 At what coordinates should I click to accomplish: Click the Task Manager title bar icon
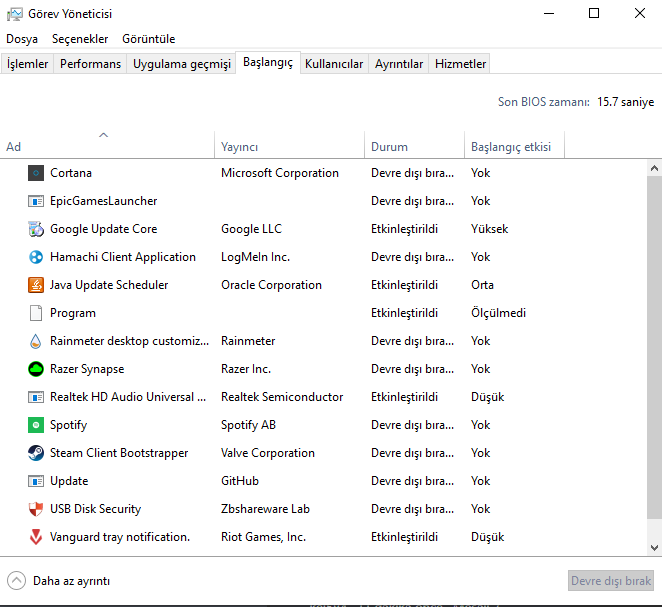point(14,14)
